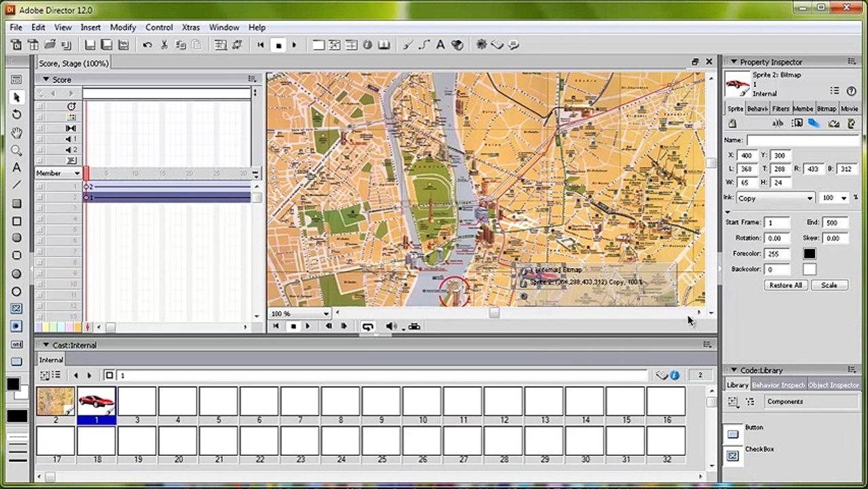Toggle sound channel 1 mute box
This screenshot has height=489, width=868.
coord(39,139)
